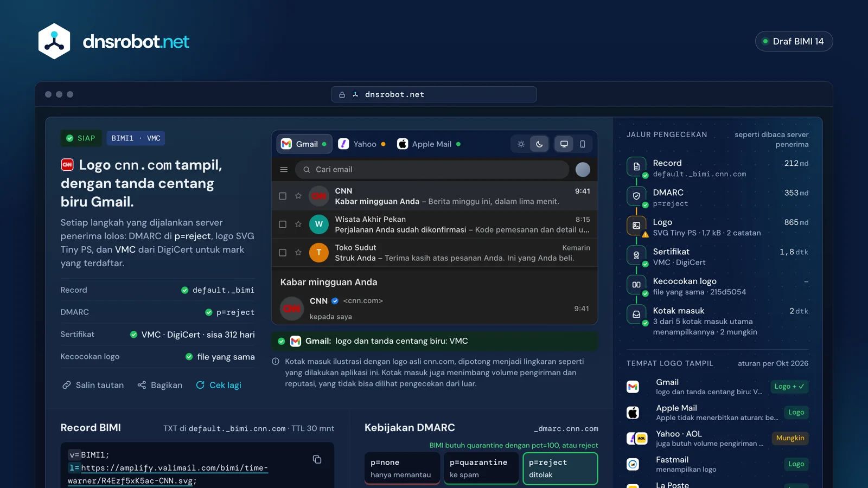Click the blue verified checkmark beside CNN
This screenshot has height=488, width=868.
pos(335,301)
